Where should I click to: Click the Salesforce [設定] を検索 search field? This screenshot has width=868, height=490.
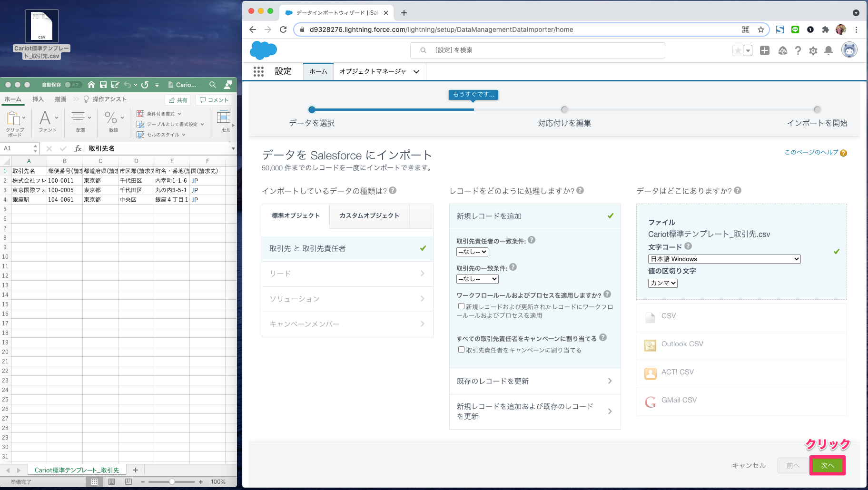(x=537, y=50)
